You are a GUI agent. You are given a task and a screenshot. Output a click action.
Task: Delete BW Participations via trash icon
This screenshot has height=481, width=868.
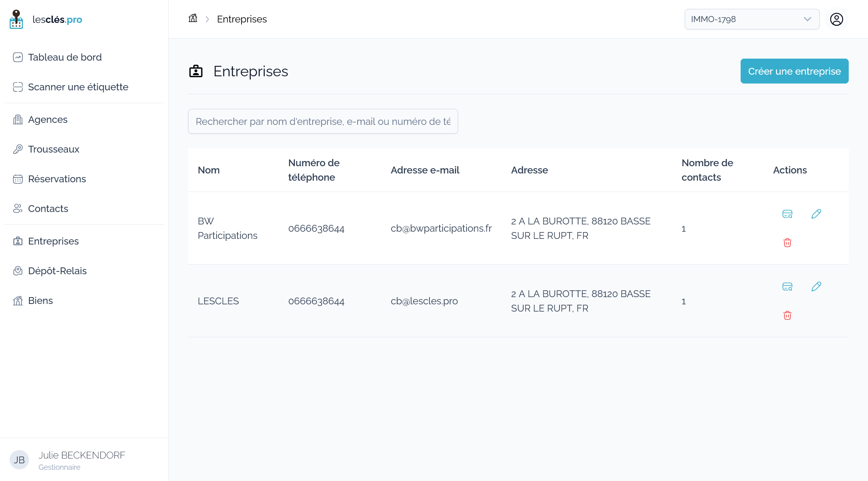pos(787,243)
